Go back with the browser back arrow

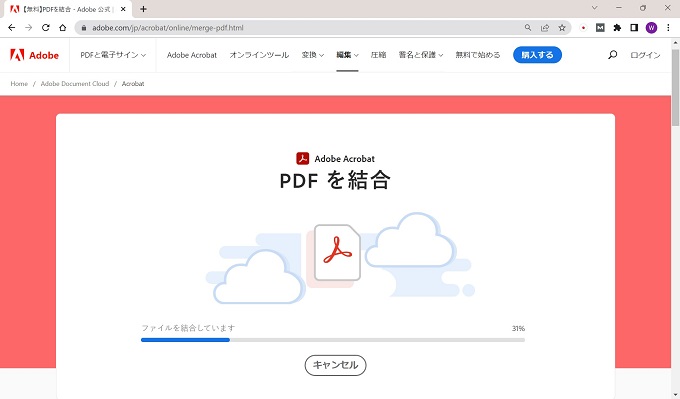tap(12, 28)
